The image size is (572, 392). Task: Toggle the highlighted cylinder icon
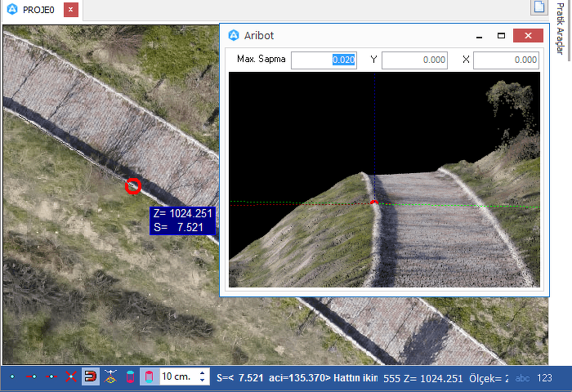tap(149, 376)
